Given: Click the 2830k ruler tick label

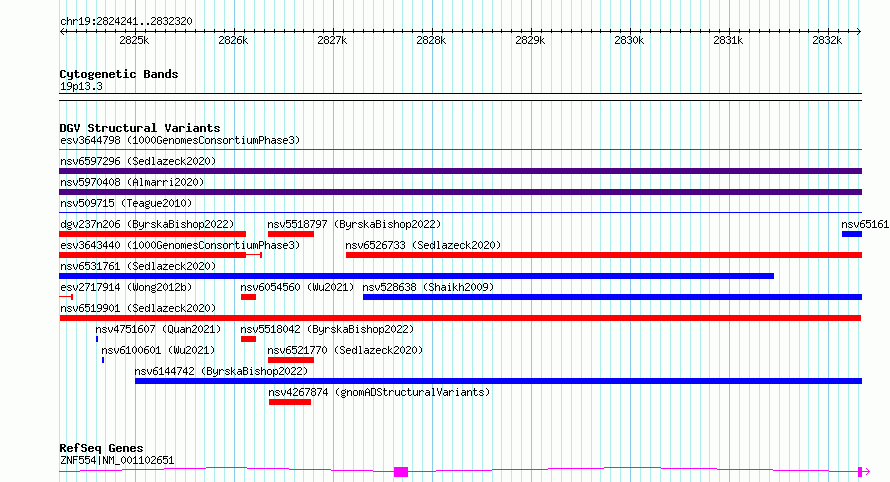Looking at the screenshot, I should point(629,40).
